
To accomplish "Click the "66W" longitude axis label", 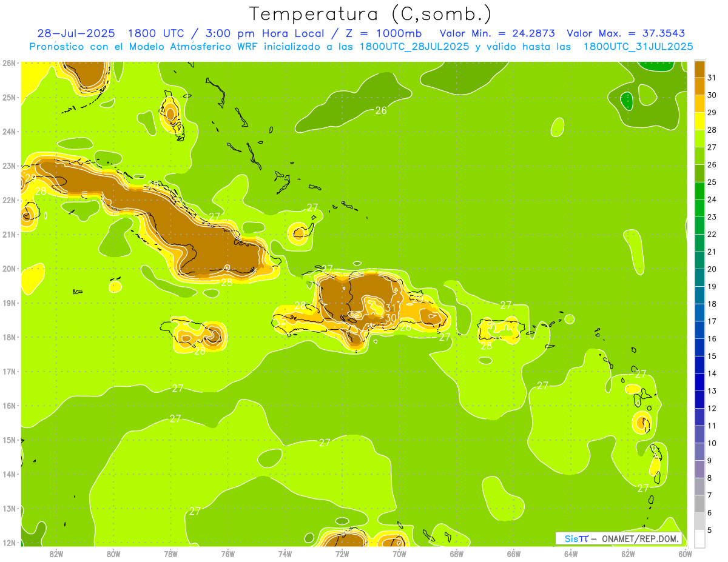I will [x=514, y=554].
